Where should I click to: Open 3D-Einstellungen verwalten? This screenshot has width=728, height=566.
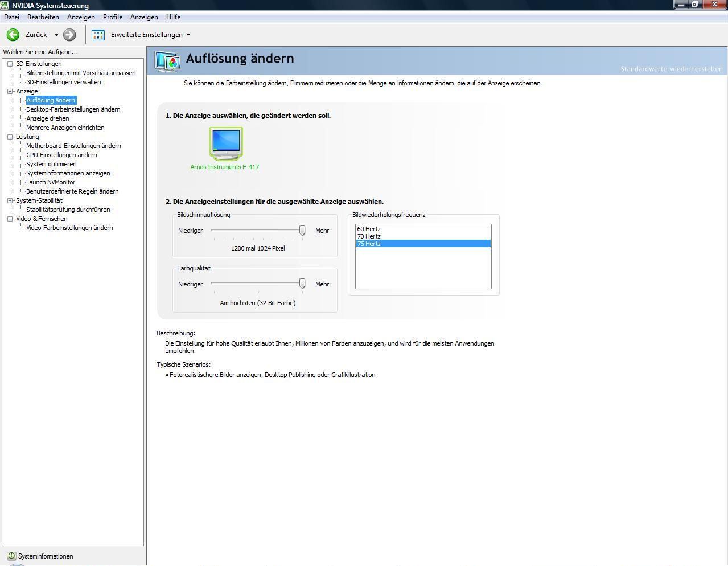click(x=64, y=82)
